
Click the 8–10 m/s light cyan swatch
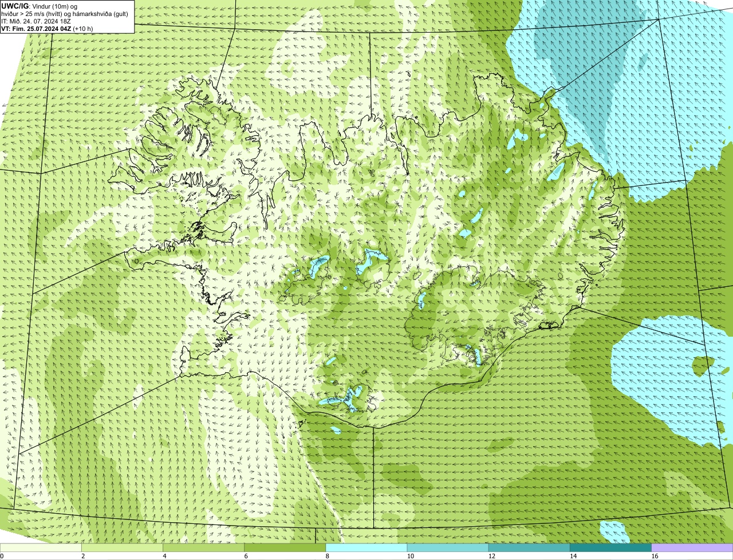point(366,548)
